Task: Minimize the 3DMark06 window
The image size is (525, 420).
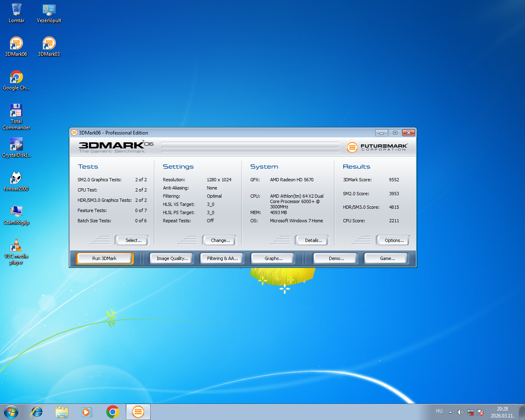Action: coord(381,132)
